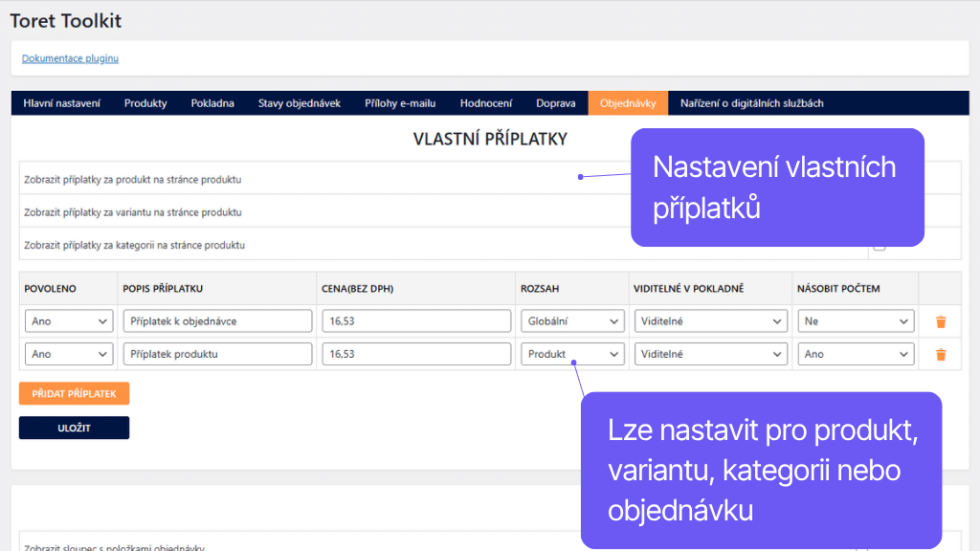980x551 pixels.
Task: Open the Dokumentace pluginu link
Action: tap(69, 58)
